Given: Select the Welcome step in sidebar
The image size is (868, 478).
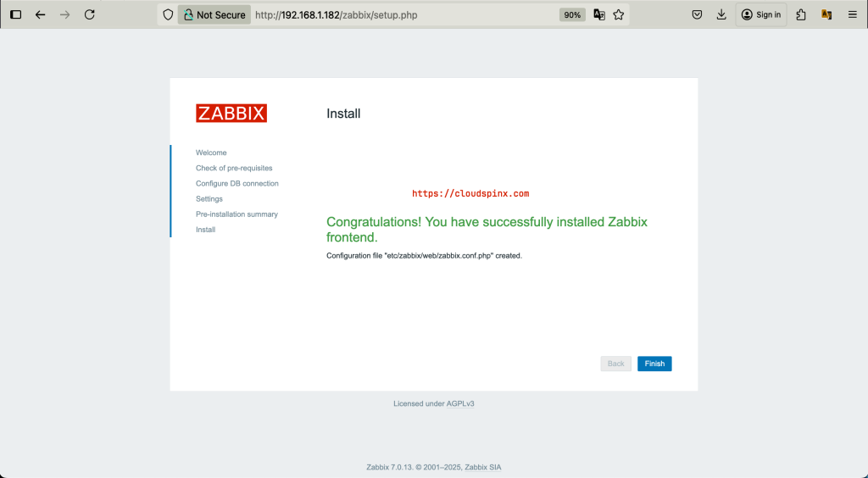Looking at the screenshot, I should click(211, 153).
